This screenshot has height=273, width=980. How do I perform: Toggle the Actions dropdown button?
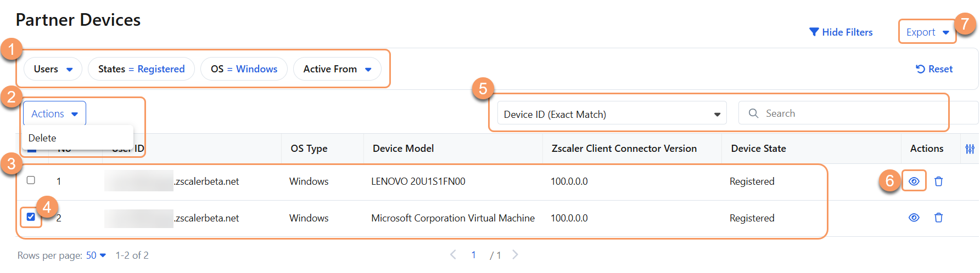coord(54,113)
